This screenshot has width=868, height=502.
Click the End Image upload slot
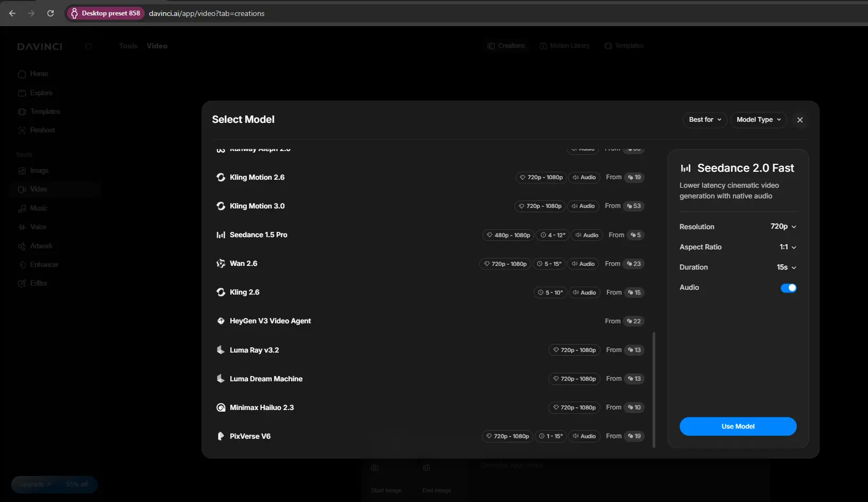pyautogui.click(x=437, y=479)
